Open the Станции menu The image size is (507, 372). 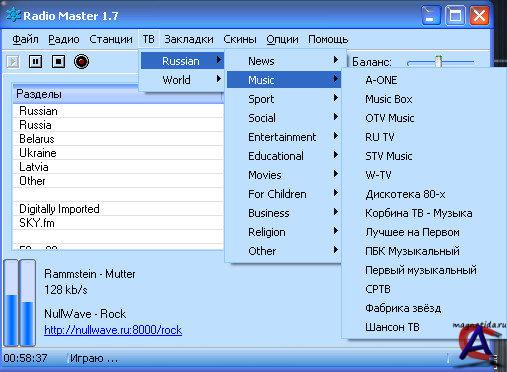(x=111, y=39)
